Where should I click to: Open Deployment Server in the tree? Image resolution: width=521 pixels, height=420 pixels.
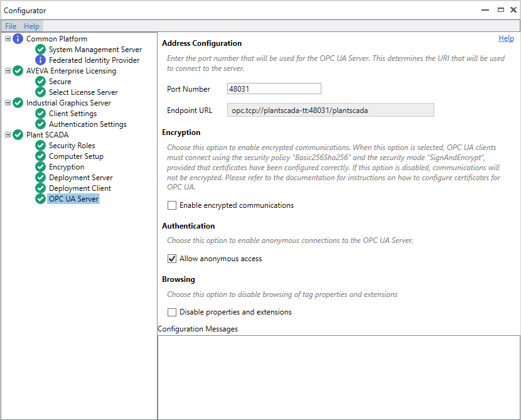[81, 178]
